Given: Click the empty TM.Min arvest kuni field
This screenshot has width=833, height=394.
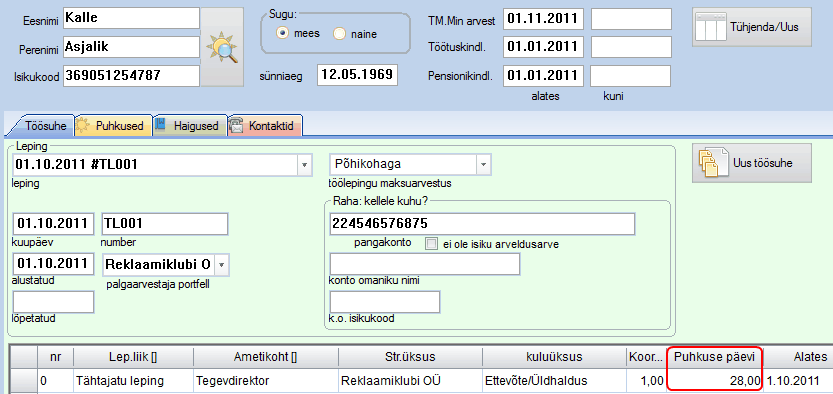Looking at the screenshot, I should point(632,19).
